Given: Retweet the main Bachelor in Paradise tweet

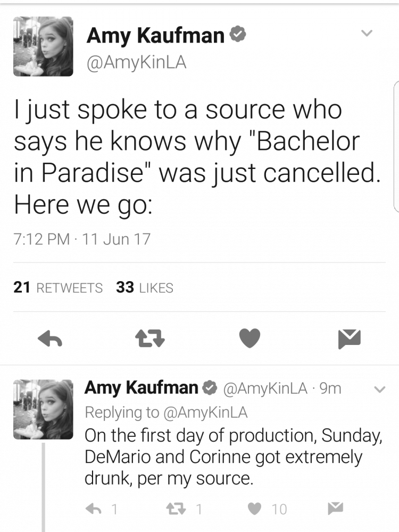Looking at the screenshot, I should click(x=149, y=339).
